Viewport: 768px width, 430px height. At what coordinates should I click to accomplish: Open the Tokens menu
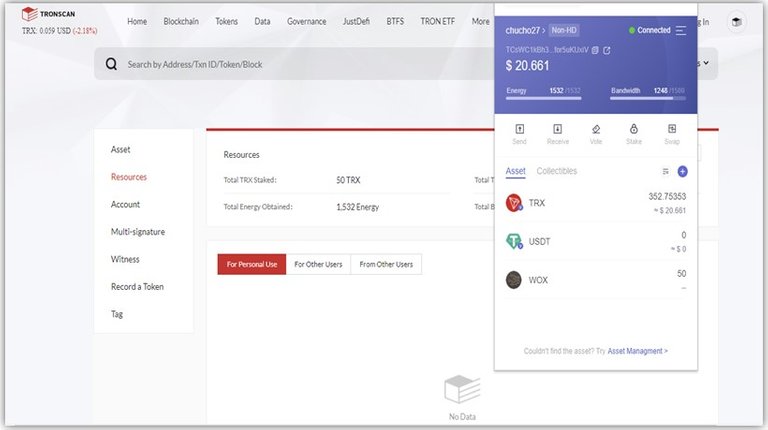point(226,22)
